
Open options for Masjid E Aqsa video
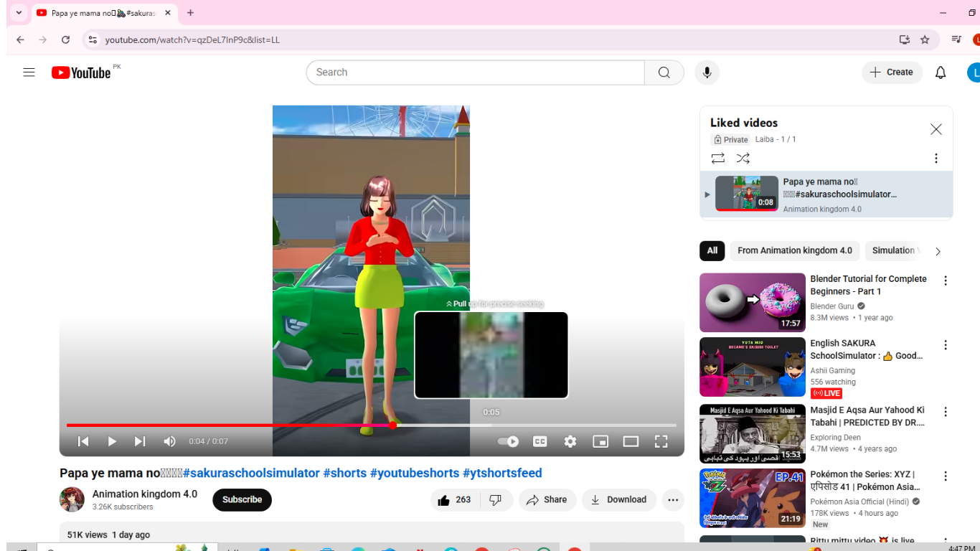coord(946,412)
